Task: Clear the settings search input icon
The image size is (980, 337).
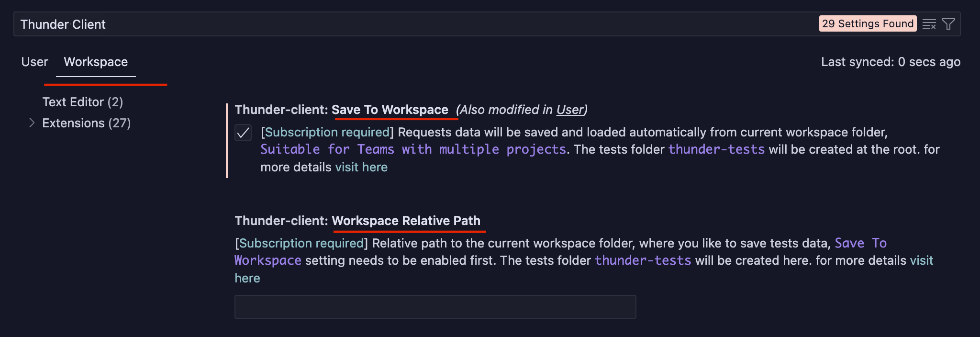Action: pos(929,24)
